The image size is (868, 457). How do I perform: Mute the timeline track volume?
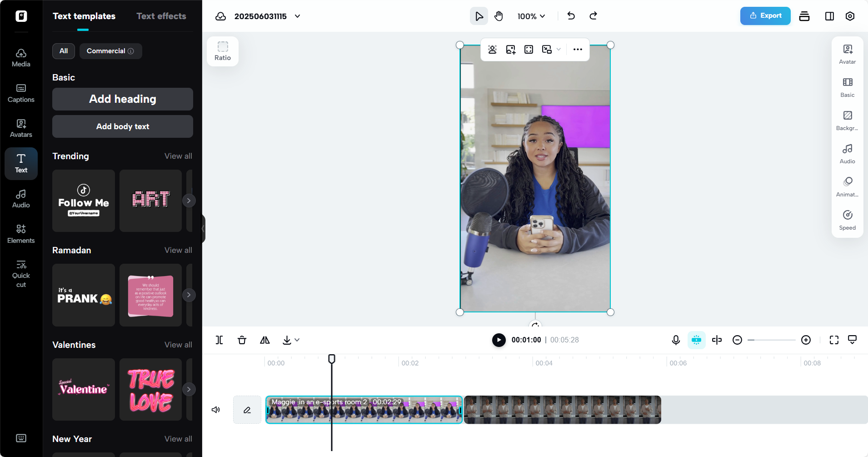pyautogui.click(x=216, y=410)
